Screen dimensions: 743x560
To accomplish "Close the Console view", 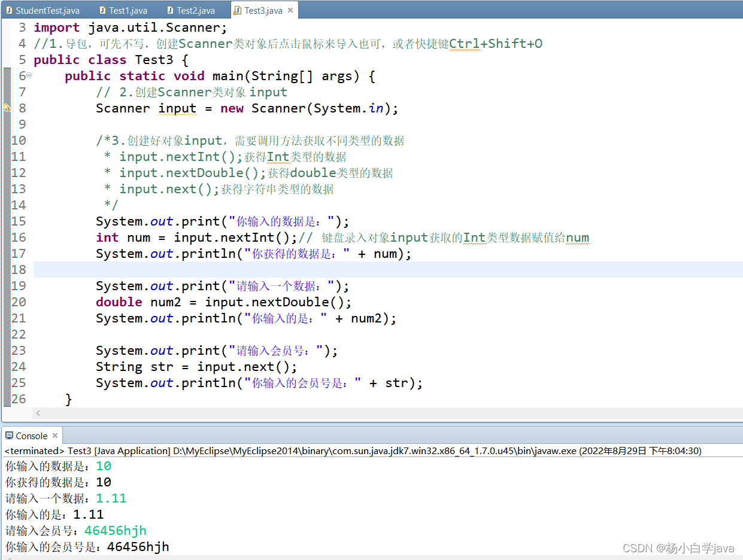I will 55,436.
